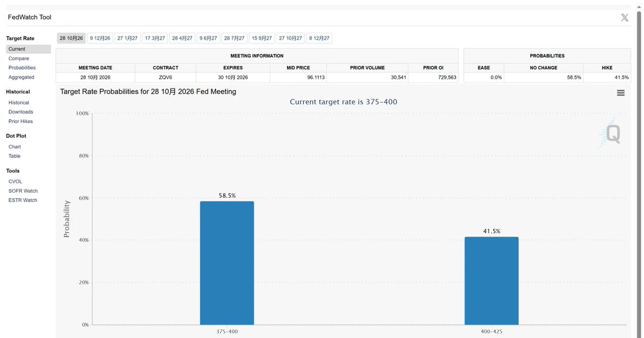Open the 27 10月27 meeting tab
Viewport: 644px width, 338px height.
click(x=290, y=38)
